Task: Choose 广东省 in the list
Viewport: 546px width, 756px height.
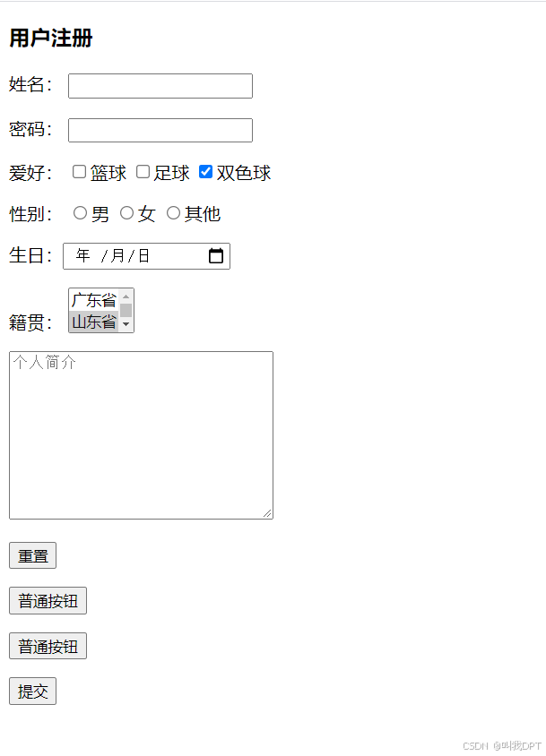Action: pos(94,300)
